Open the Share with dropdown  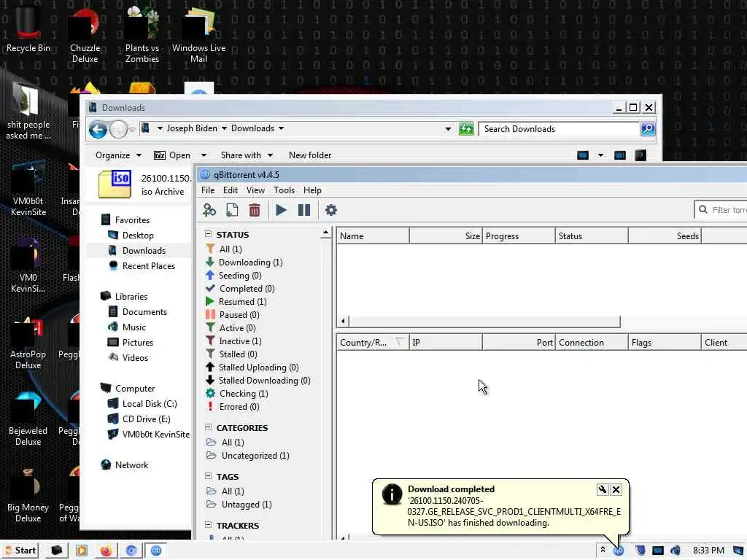click(247, 155)
